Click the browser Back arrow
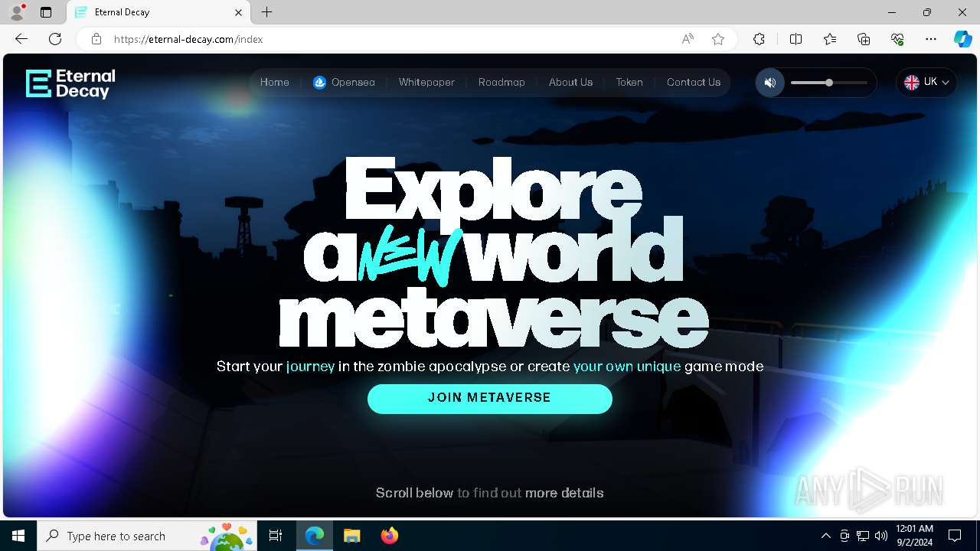Viewport: 980px width, 551px height. click(x=21, y=39)
